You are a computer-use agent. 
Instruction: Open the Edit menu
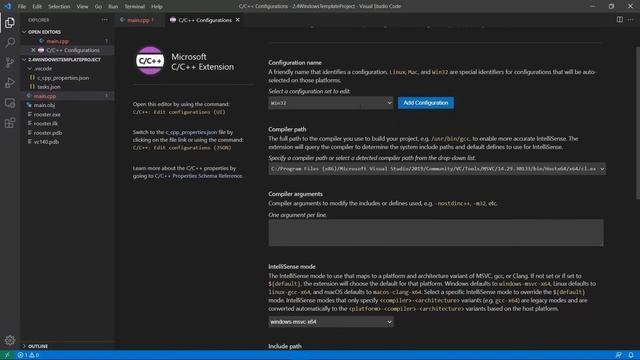click(x=37, y=7)
